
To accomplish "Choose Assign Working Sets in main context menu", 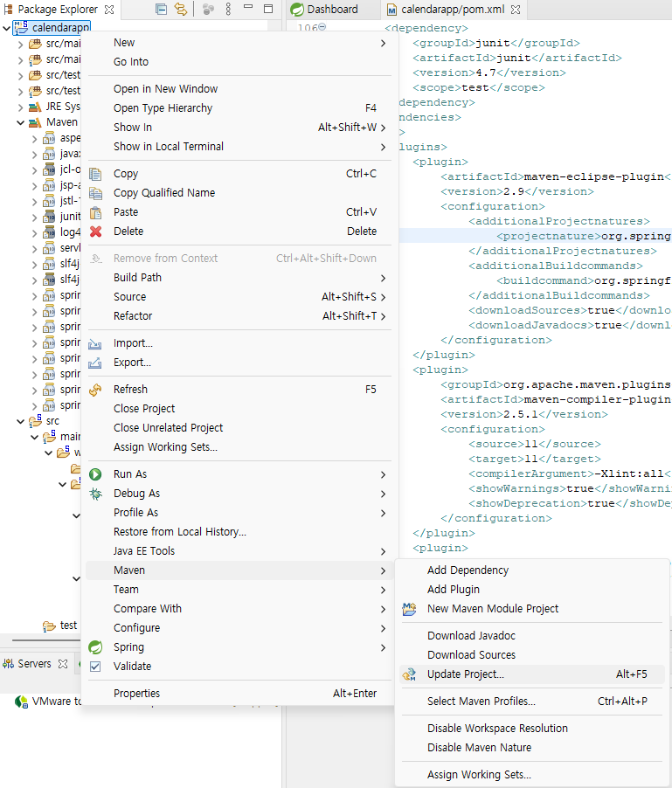I will pyautogui.click(x=239, y=447).
